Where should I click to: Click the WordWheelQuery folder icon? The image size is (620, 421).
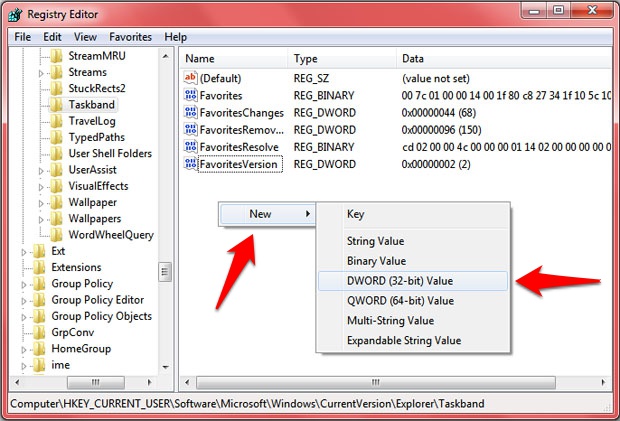(57, 234)
